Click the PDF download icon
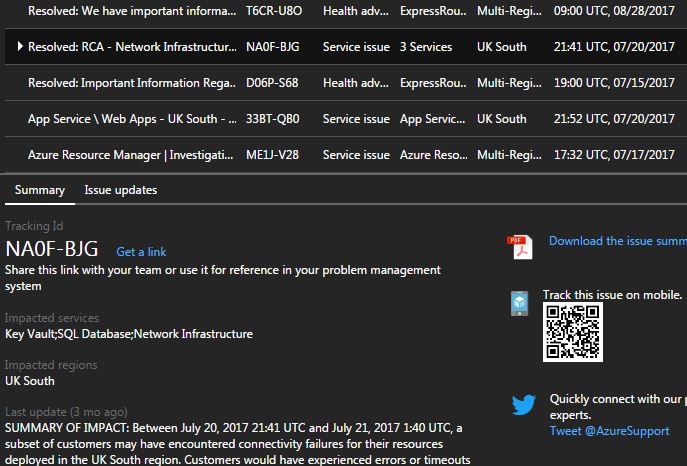 pos(520,246)
